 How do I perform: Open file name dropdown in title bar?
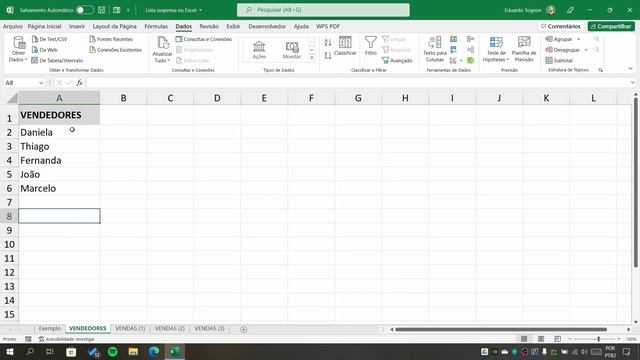coord(173,10)
